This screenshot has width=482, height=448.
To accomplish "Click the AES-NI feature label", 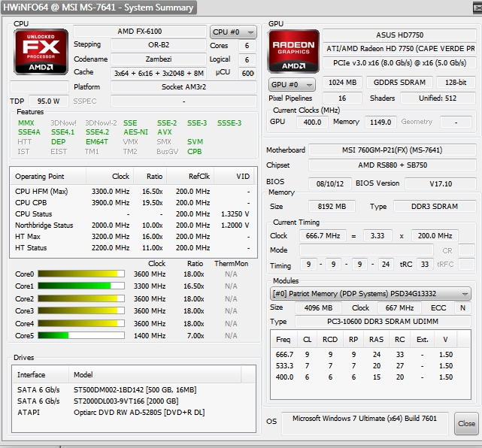I will coord(135,132).
